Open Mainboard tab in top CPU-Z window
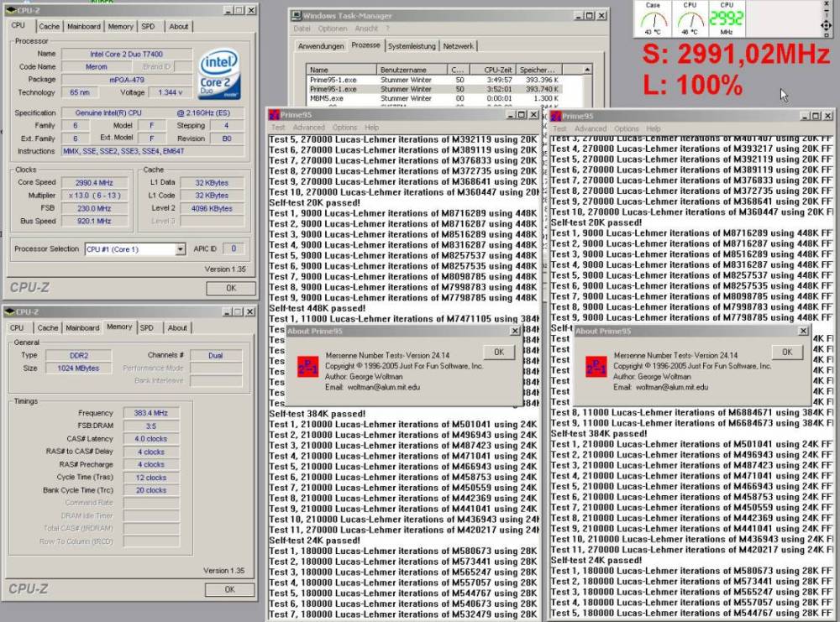This screenshot has width=840, height=622. point(84,26)
